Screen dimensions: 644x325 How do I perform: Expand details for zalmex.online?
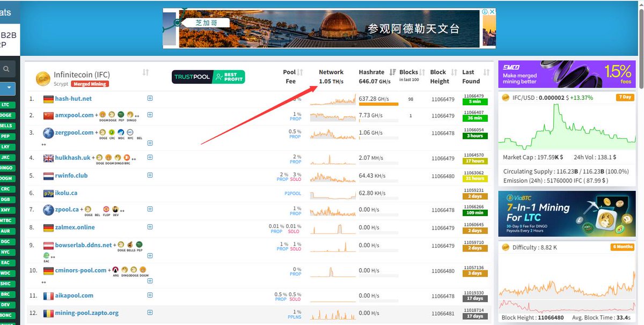point(150,227)
